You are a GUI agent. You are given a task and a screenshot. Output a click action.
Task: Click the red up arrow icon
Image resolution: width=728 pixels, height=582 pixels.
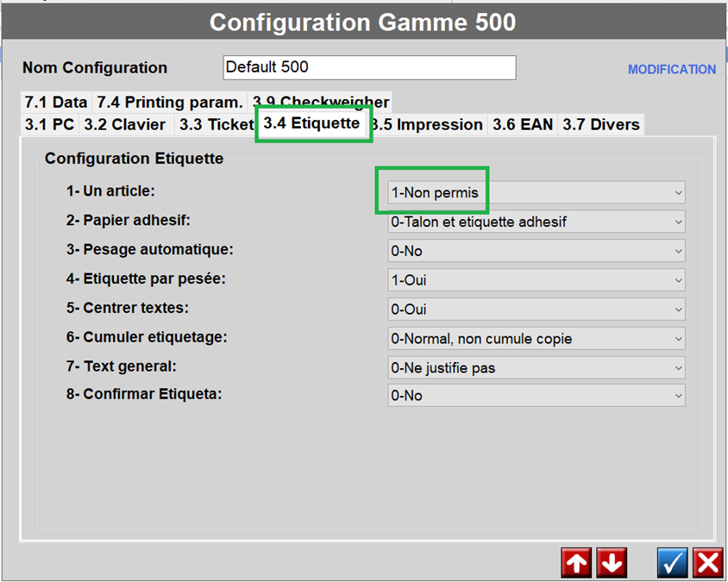pyautogui.click(x=577, y=563)
